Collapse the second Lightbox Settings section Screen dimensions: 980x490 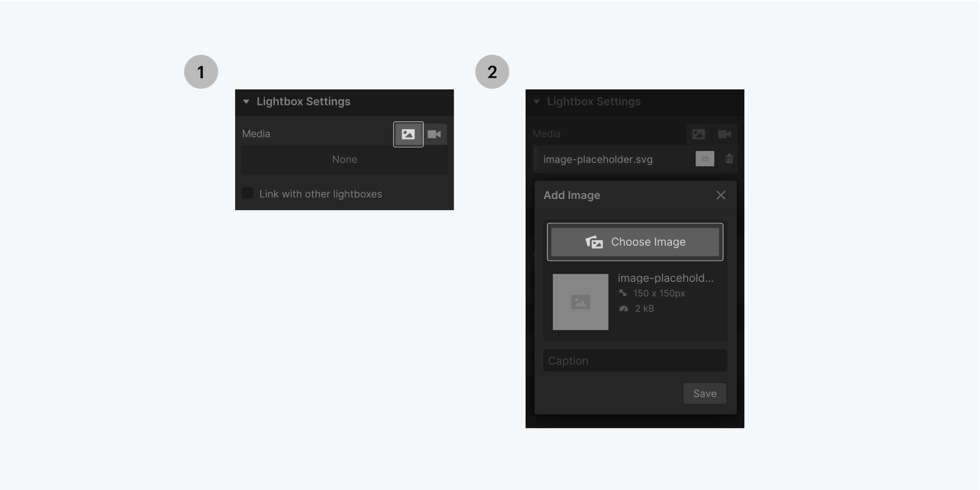[x=537, y=102]
